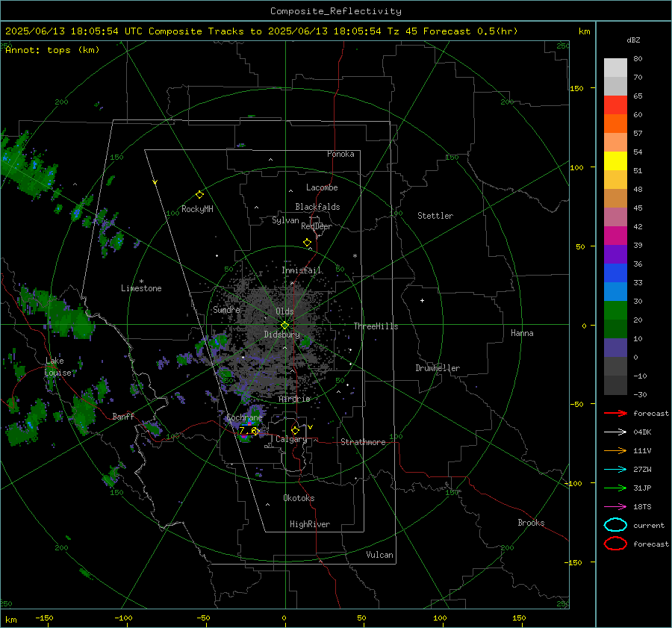The height and width of the screenshot is (628, 672).
Task: Click the Airdrie city label
Action: click(x=294, y=399)
